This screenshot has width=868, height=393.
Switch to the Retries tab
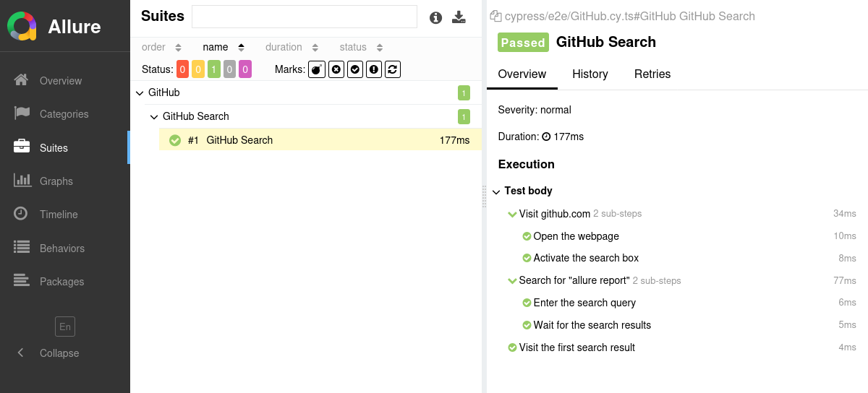coord(652,74)
